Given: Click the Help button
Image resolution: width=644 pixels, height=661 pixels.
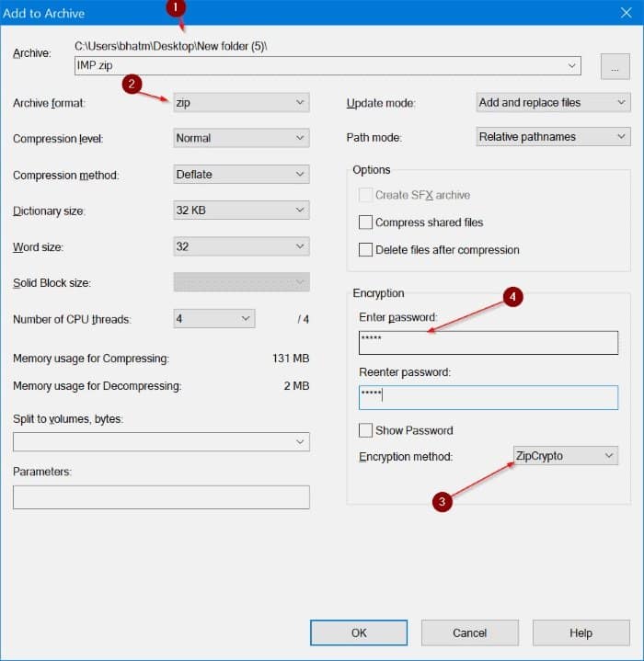Looking at the screenshot, I should tap(581, 633).
